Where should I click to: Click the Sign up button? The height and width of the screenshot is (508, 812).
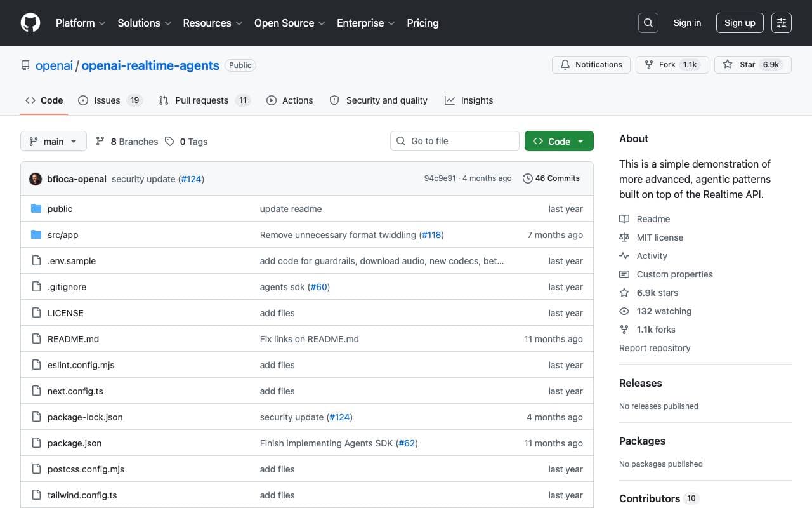tap(740, 23)
